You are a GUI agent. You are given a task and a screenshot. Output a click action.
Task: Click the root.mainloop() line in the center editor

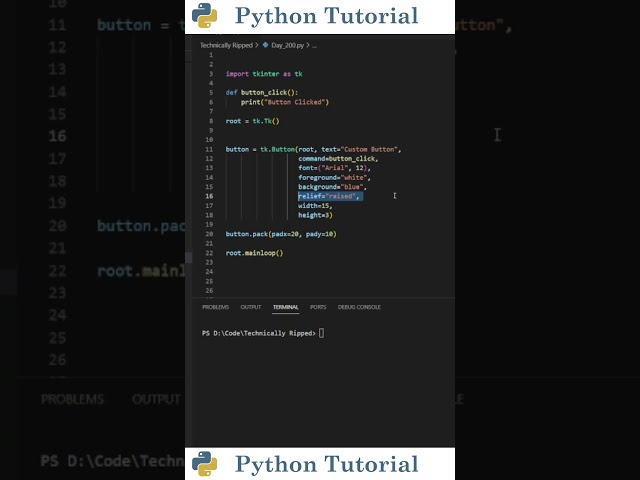(x=254, y=253)
